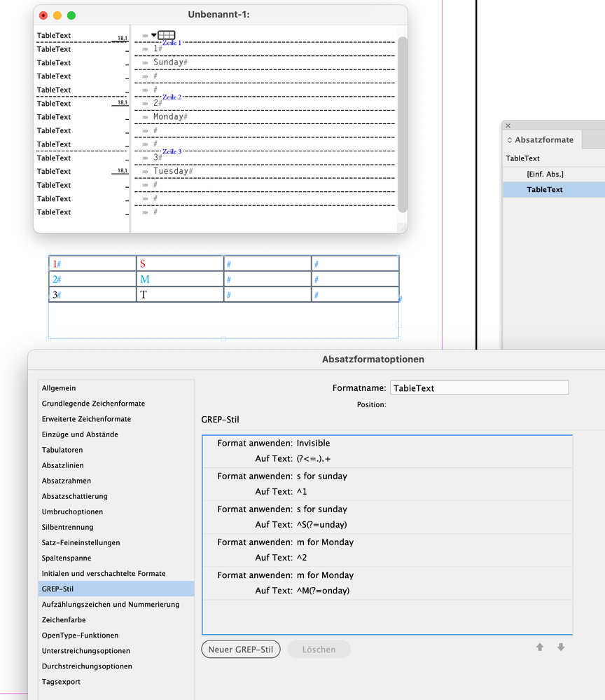Click the story editor resize grip corner
Viewport: 605px width, 700px height.
(x=402, y=228)
